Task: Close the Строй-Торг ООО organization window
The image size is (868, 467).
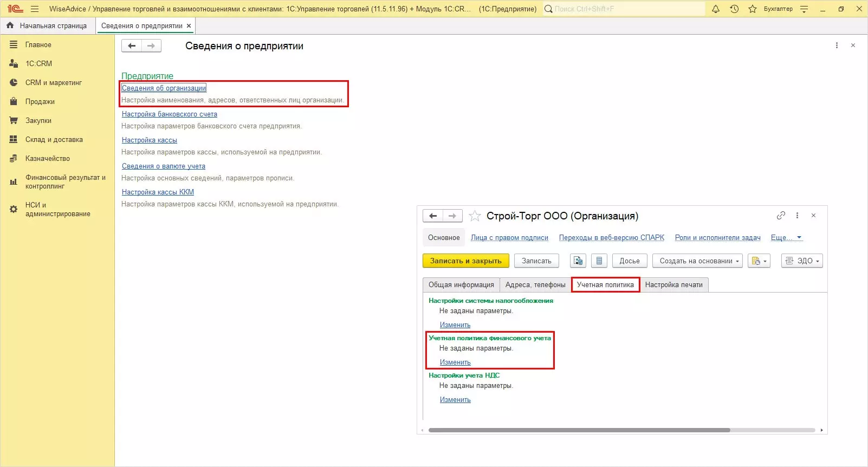Action: tap(813, 215)
